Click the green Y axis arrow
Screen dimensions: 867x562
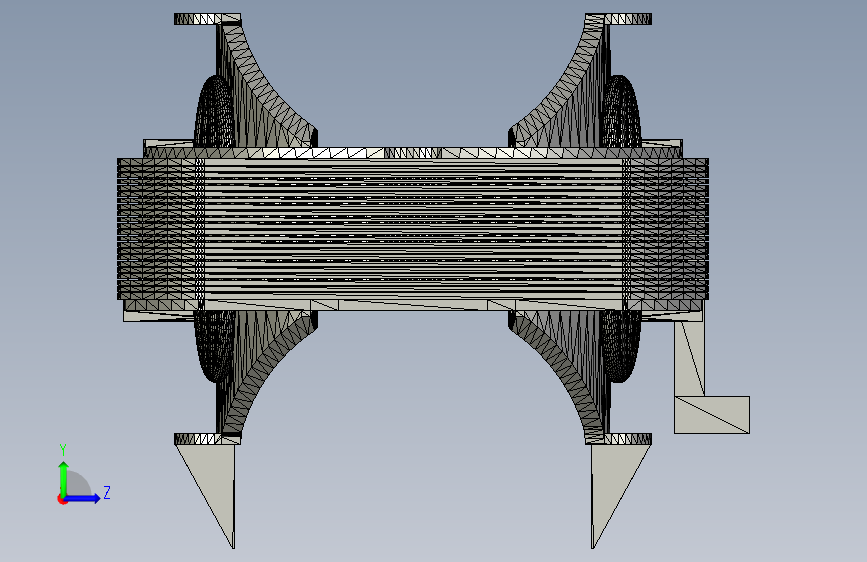coord(64,479)
